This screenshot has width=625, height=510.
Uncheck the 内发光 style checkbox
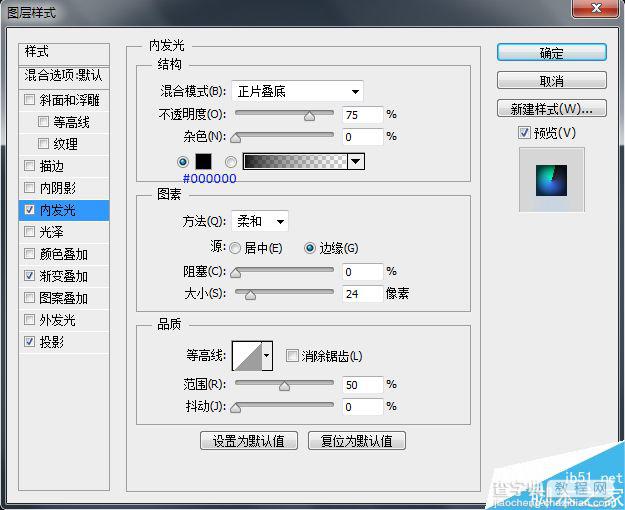coord(29,209)
